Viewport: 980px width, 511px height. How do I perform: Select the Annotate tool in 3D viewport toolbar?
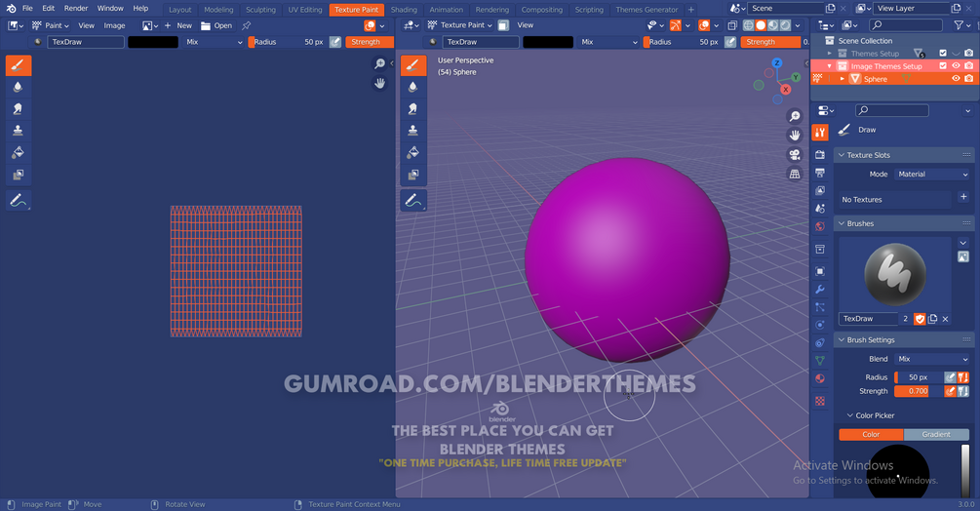[413, 201]
